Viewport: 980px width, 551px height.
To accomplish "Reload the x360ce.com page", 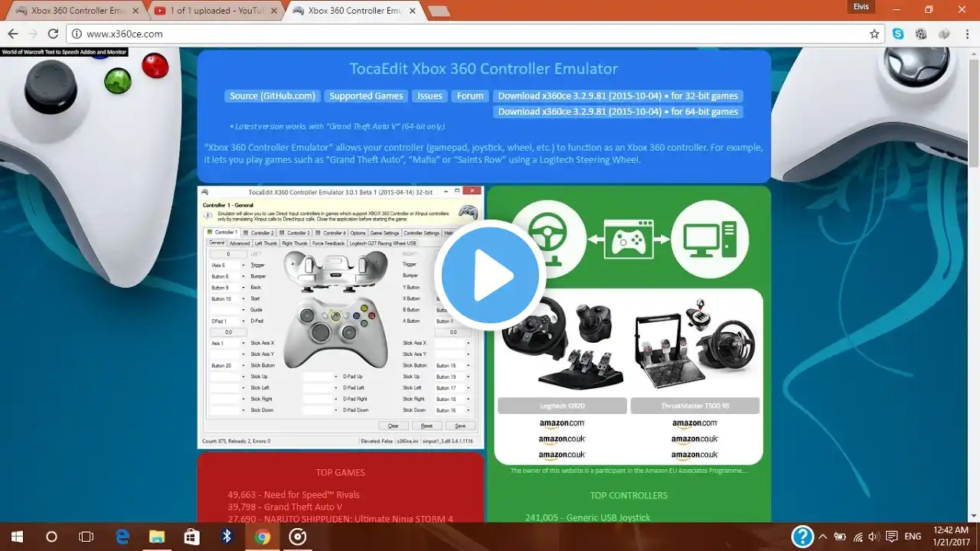I will click(x=53, y=34).
